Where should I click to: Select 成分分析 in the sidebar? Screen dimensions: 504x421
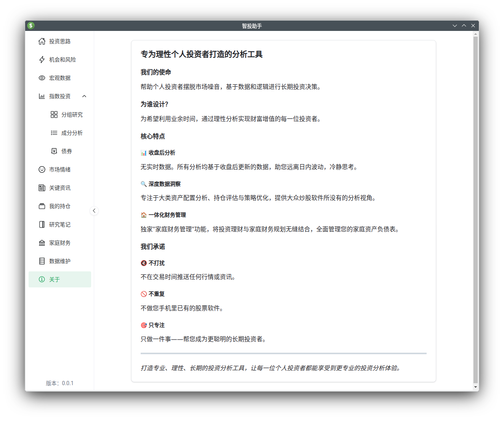tap(72, 133)
